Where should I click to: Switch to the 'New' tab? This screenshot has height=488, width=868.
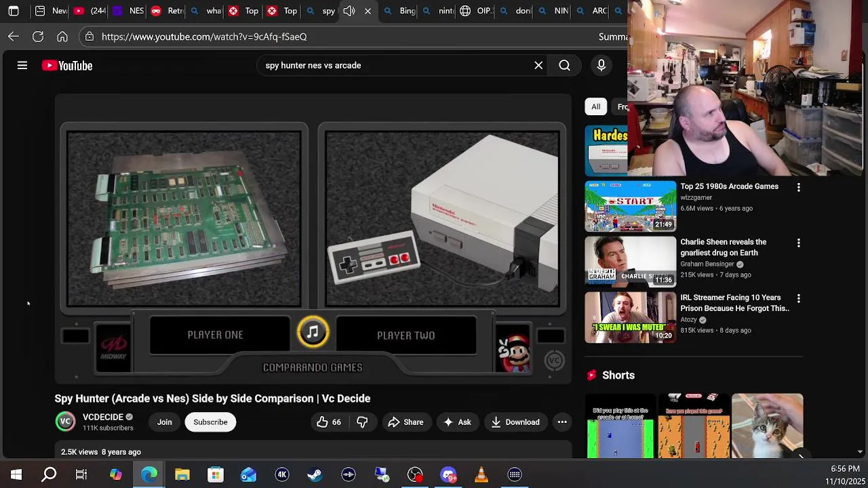pyautogui.click(x=51, y=11)
